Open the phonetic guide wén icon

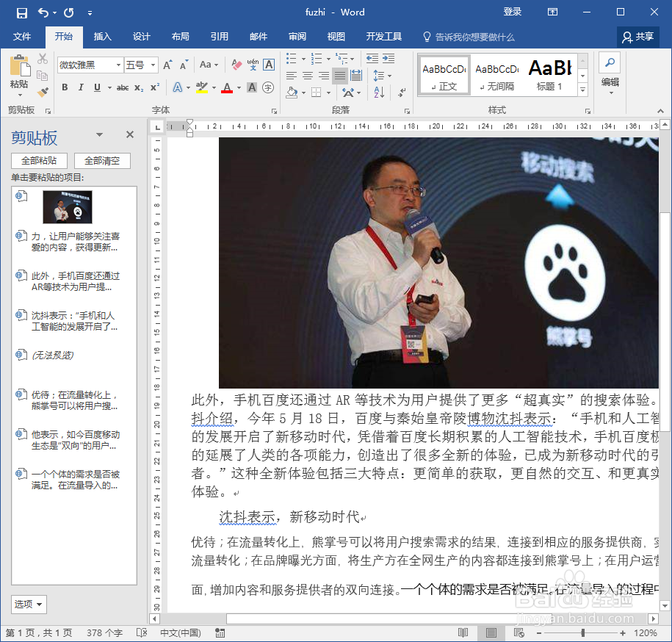pos(253,65)
